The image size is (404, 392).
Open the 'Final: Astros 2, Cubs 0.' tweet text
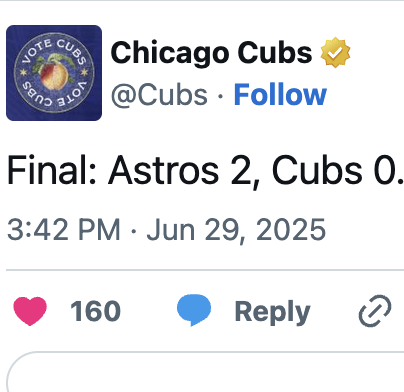(x=205, y=171)
